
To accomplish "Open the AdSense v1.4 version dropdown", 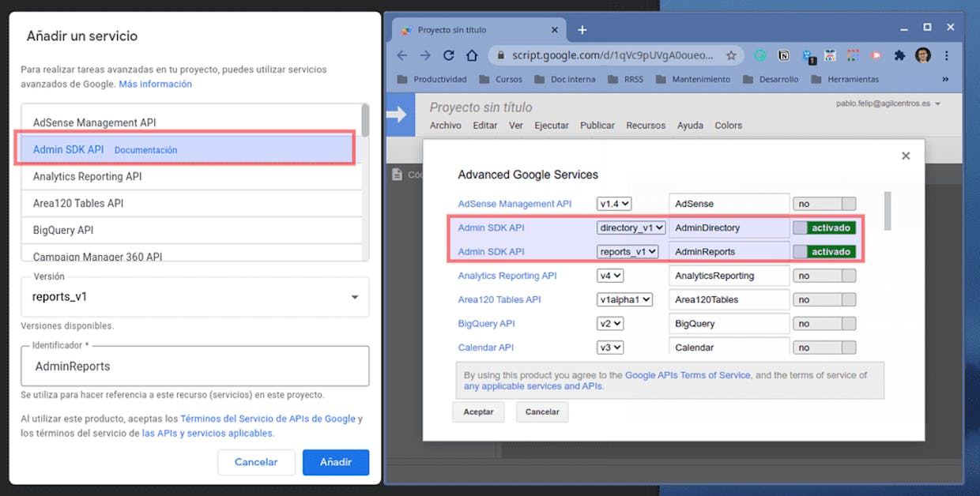I will tap(614, 204).
